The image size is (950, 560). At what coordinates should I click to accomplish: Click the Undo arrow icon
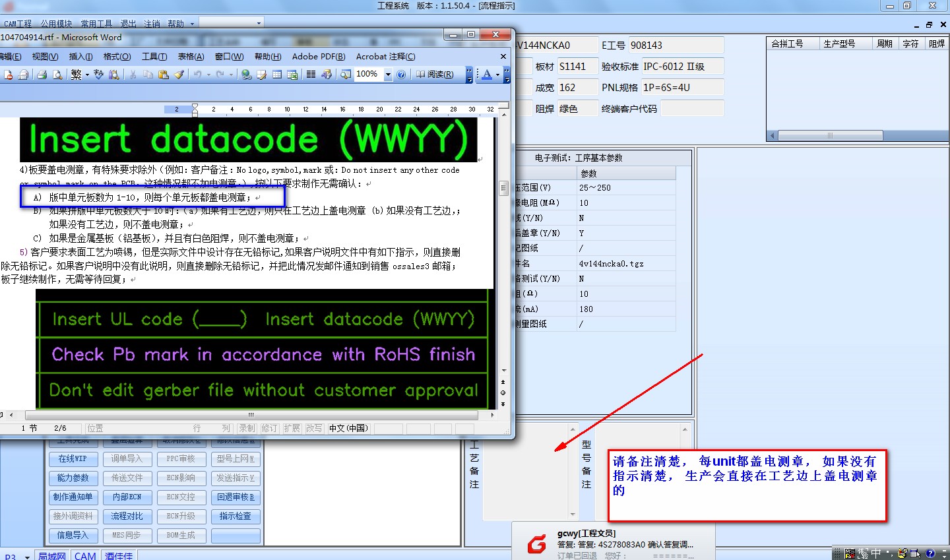pyautogui.click(x=197, y=75)
